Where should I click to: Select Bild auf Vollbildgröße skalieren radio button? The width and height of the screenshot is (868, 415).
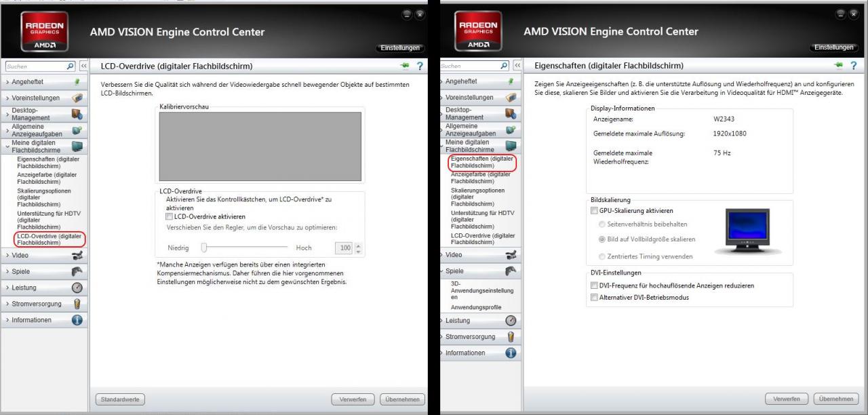(602, 239)
